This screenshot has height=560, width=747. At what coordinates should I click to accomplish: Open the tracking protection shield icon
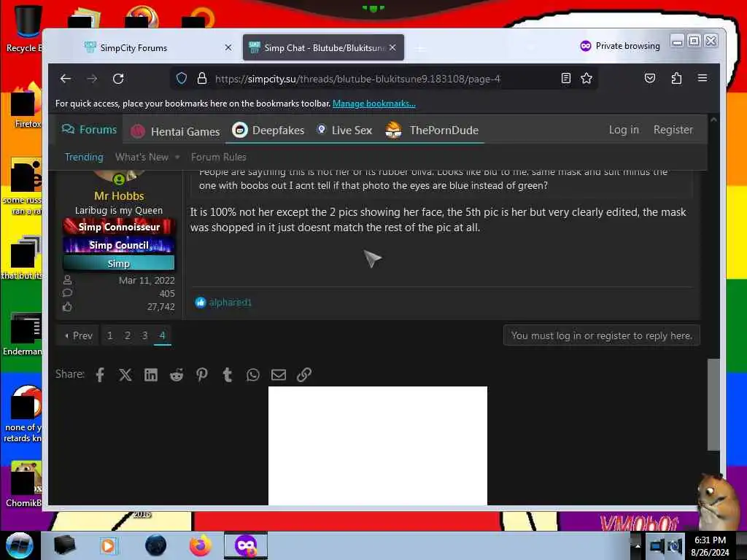click(182, 78)
